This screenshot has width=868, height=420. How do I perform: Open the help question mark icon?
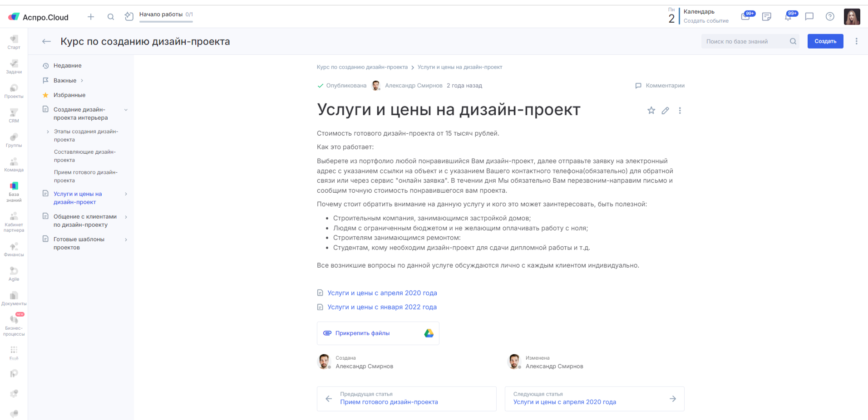(x=830, y=17)
